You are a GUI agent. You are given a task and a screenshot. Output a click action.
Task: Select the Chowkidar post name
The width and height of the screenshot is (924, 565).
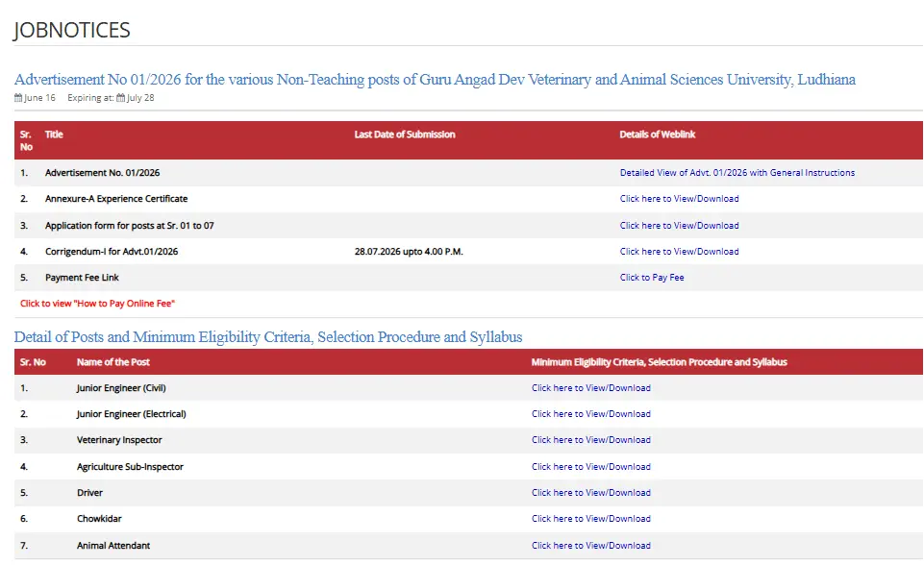[99, 519]
